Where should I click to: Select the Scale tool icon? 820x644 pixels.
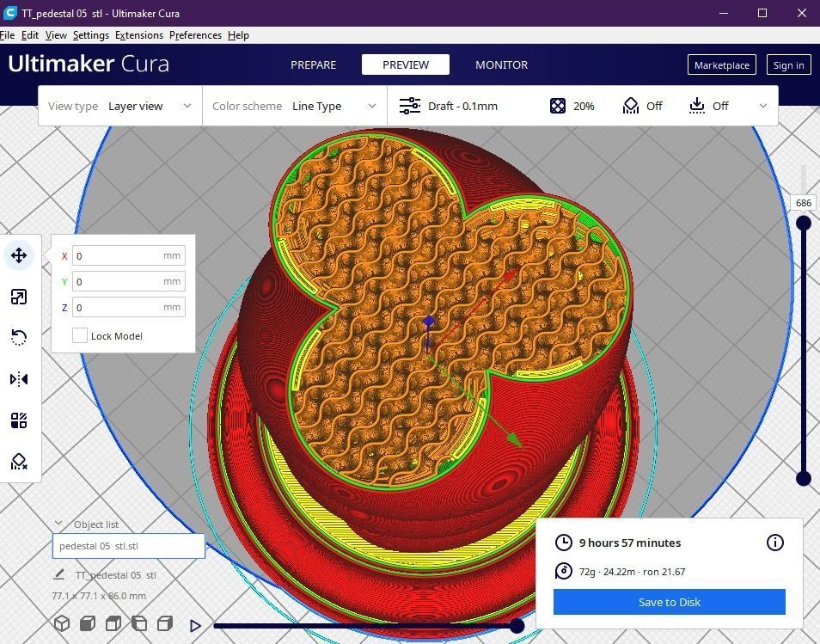pos(19,297)
